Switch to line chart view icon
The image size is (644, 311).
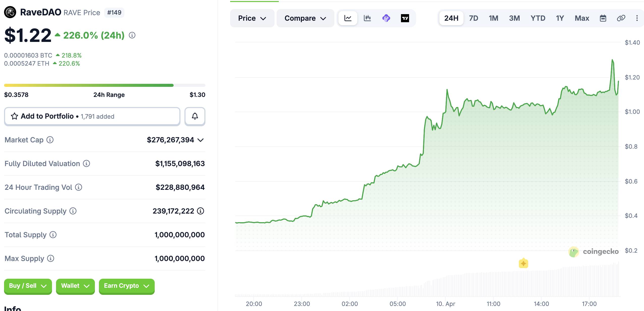(x=348, y=18)
